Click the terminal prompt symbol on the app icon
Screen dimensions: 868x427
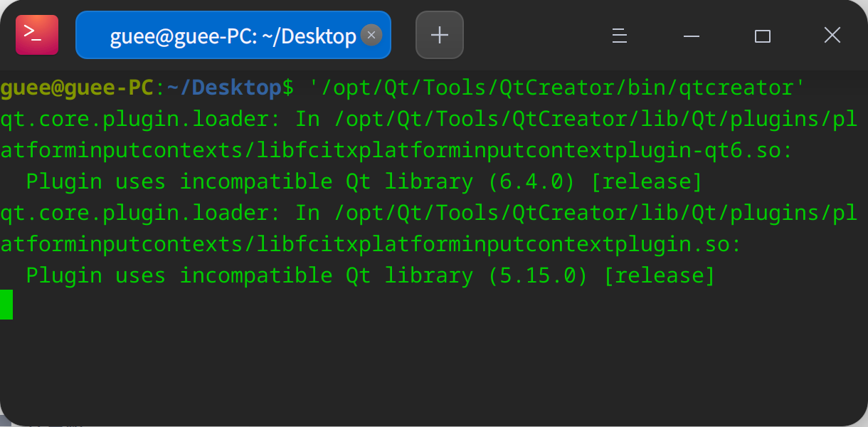pyautogui.click(x=36, y=34)
